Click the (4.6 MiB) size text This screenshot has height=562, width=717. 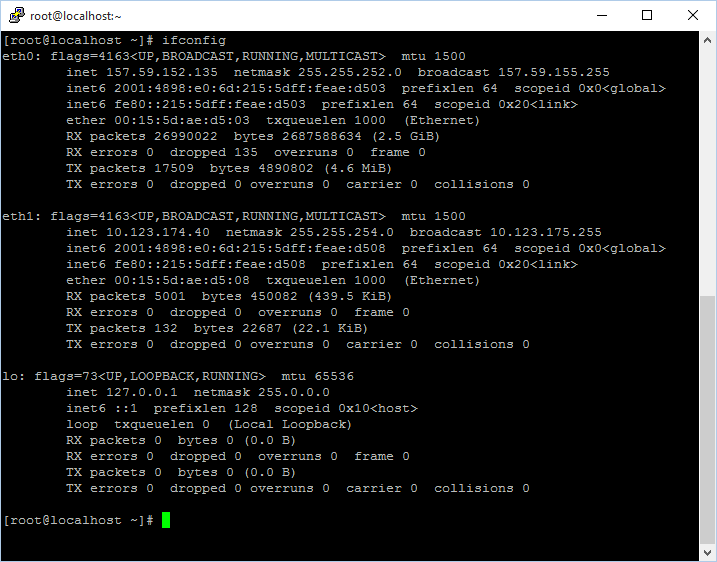tap(358, 168)
